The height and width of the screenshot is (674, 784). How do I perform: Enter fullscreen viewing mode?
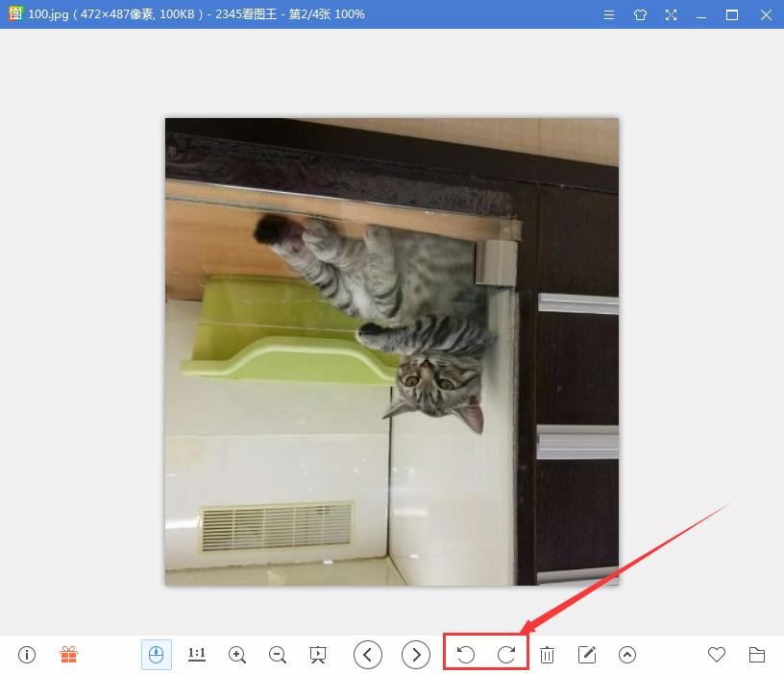(x=671, y=15)
